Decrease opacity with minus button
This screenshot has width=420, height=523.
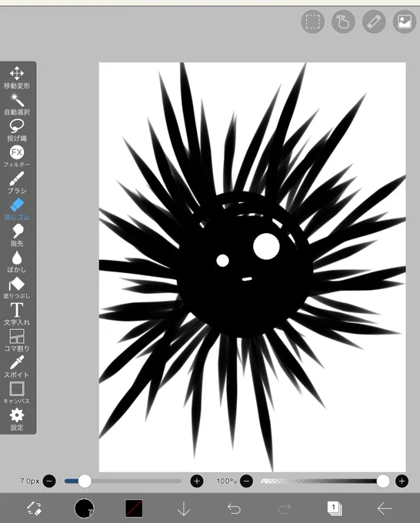point(246,481)
